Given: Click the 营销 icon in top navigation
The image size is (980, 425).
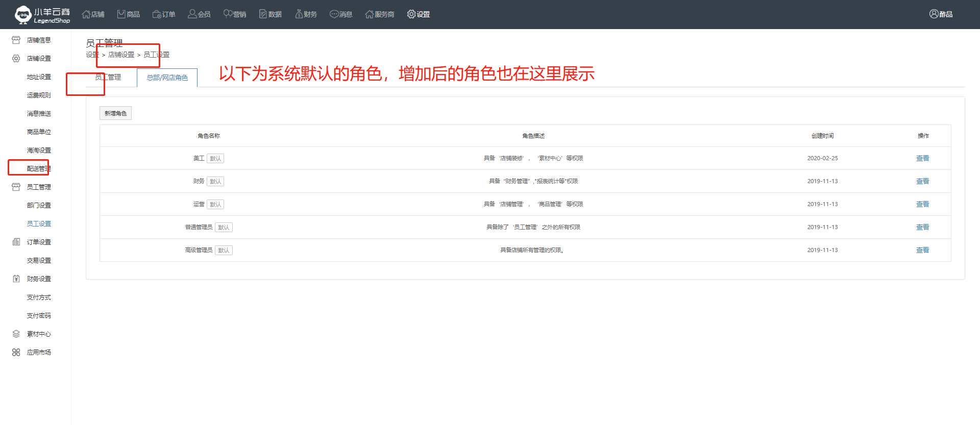Looking at the screenshot, I should point(228,14).
